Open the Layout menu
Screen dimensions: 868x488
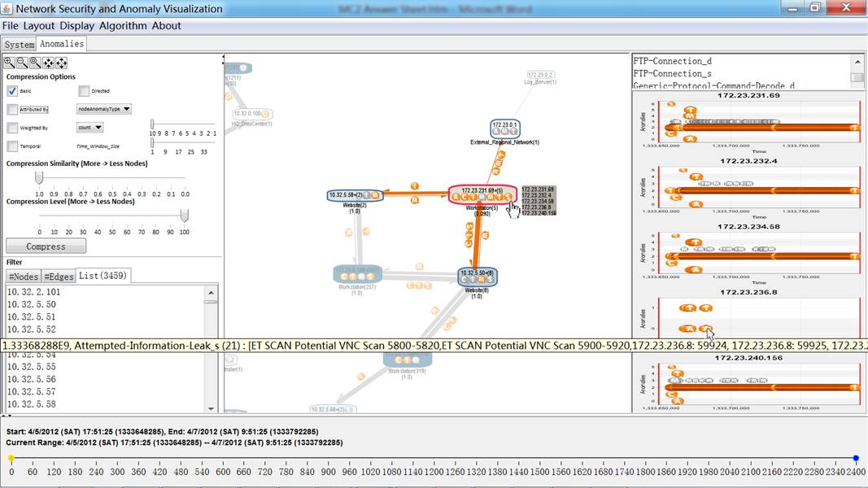coord(38,26)
